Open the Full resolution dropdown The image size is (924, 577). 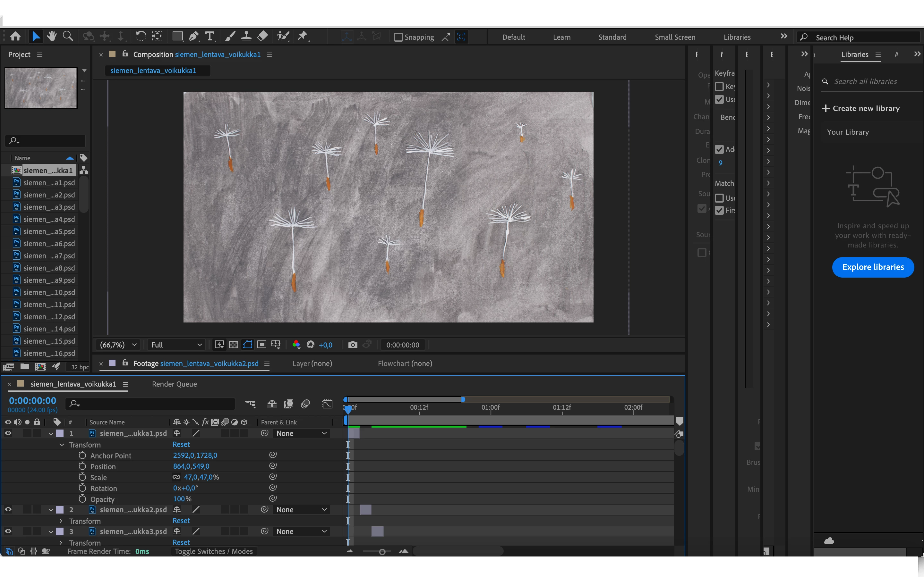[x=176, y=345]
